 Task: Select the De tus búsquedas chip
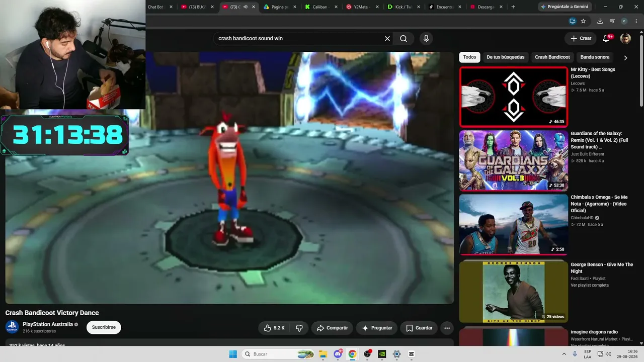click(x=506, y=57)
